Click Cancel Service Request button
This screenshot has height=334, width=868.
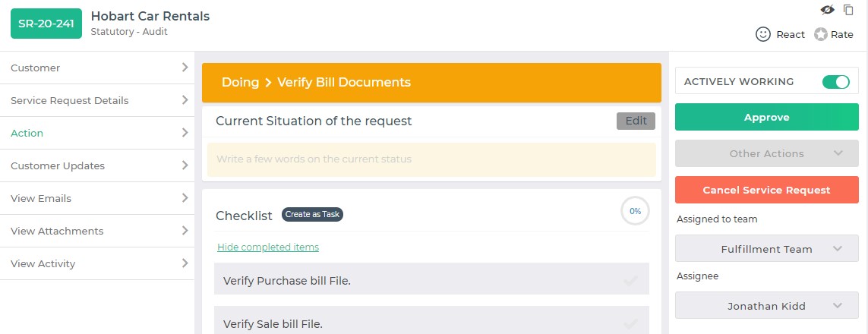point(767,190)
